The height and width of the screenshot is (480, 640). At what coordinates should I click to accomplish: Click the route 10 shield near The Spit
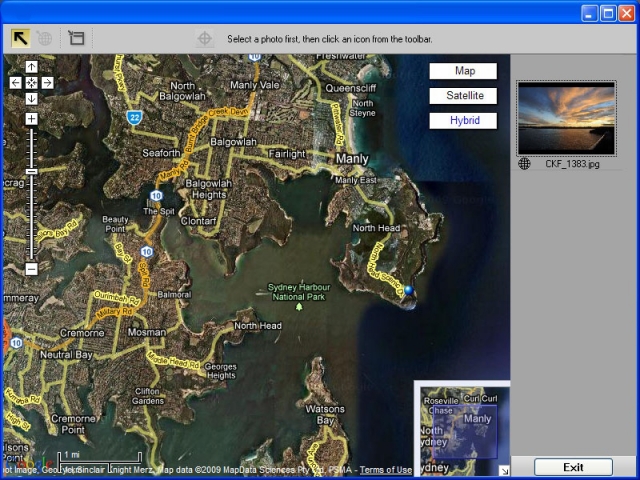pos(156,196)
